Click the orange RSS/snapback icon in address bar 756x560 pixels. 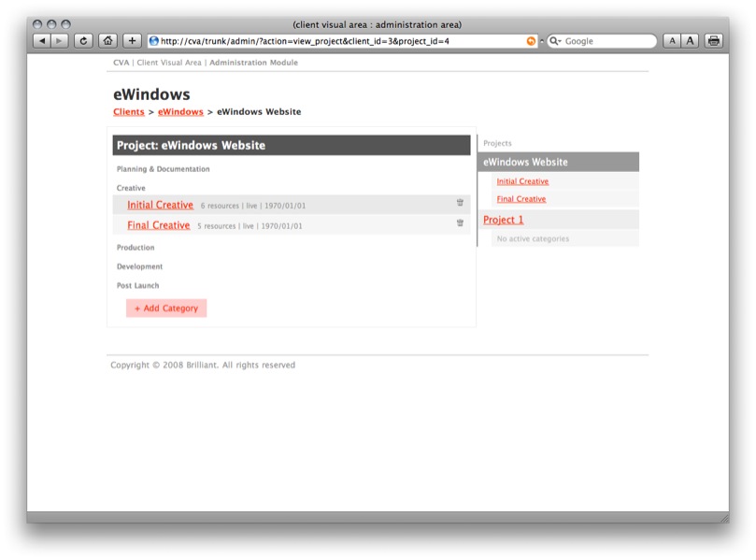click(x=531, y=41)
